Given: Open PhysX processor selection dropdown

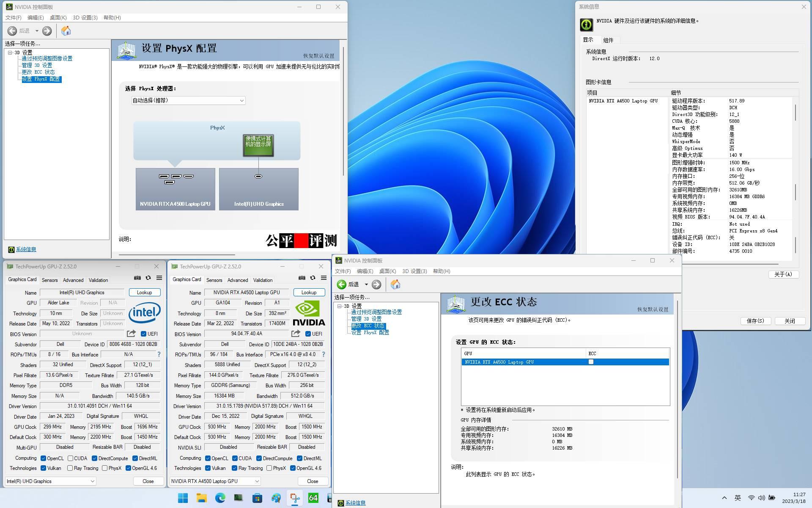Looking at the screenshot, I should tap(188, 100).
